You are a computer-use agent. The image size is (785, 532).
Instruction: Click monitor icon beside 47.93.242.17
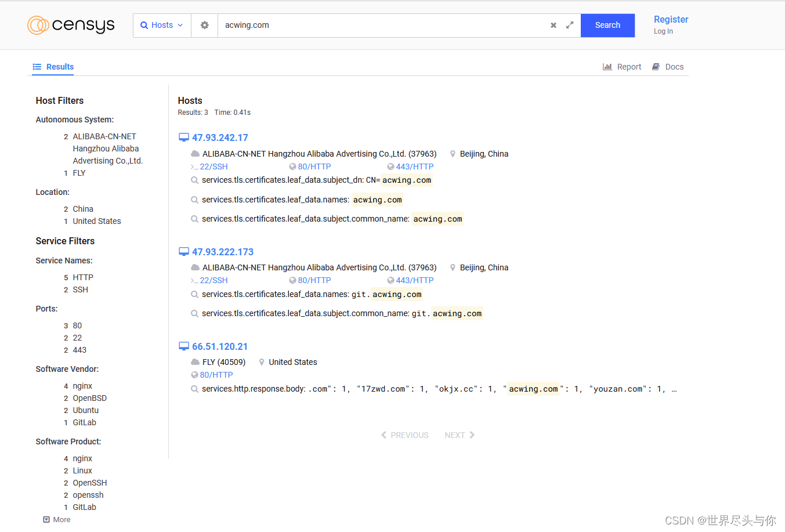[184, 137]
